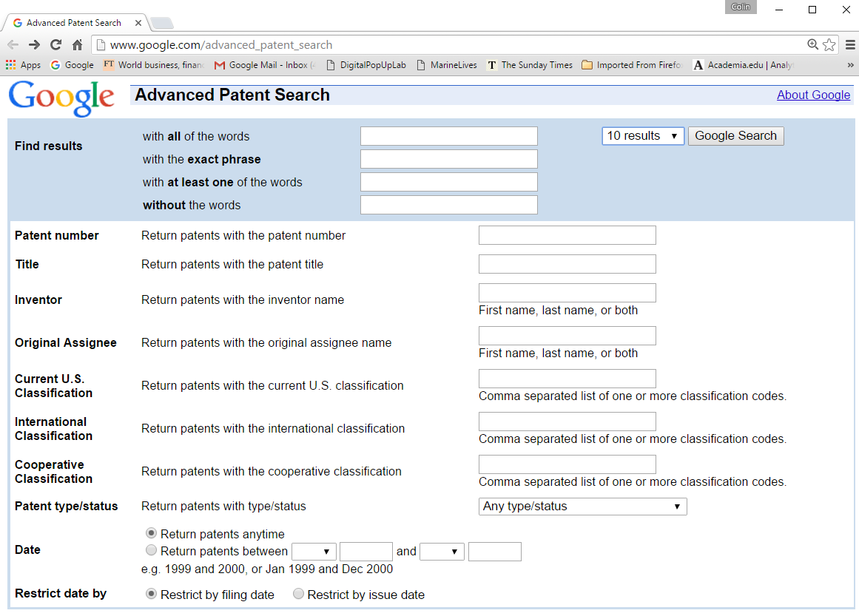Open the Any type/status dropdown
The image size is (859, 616).
582,507
